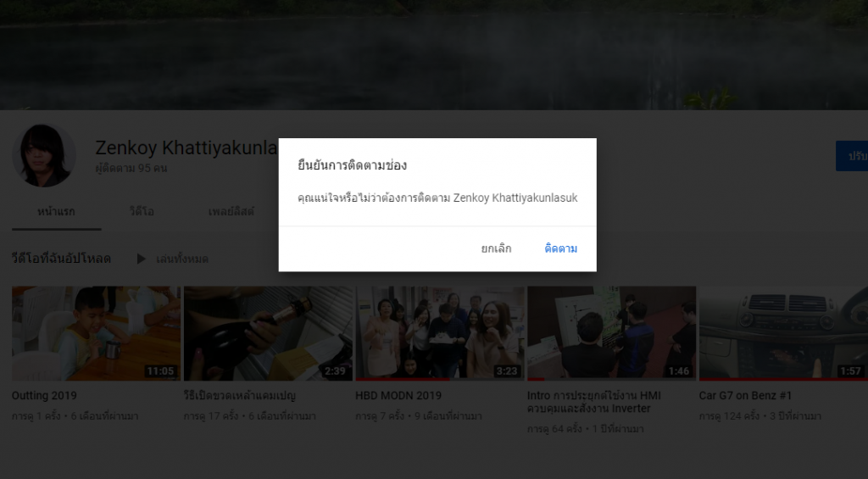
Task: Click the 1:57 duration badge
Action: point(851,371)
